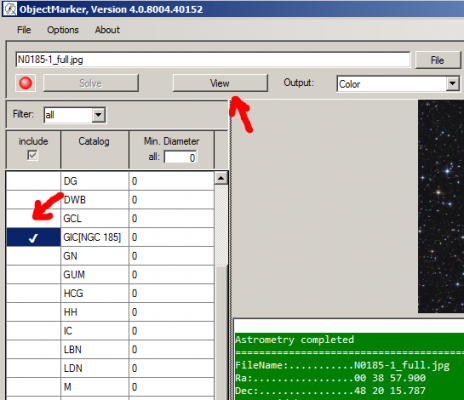Select the GlC[NGC 185] catalog cell
Viewport: 464px width, 400px height.
pyautogui.click(x=95, y=237)
